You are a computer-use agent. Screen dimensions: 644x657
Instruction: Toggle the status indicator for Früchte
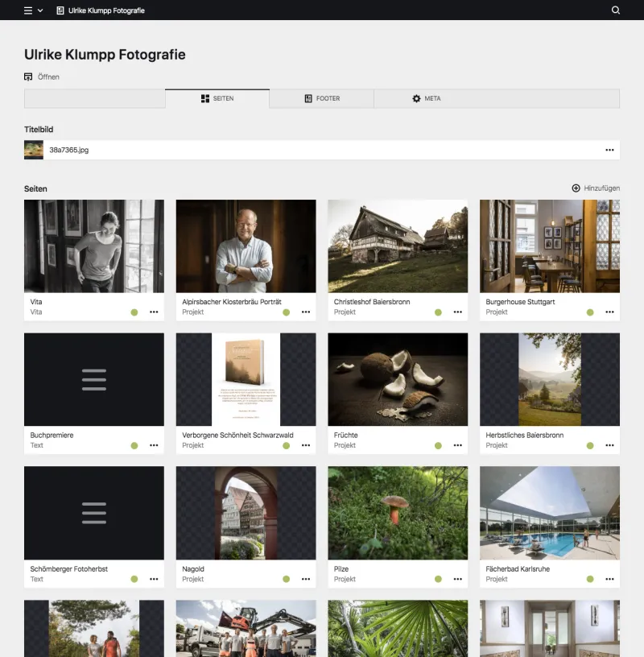point(439,445)
